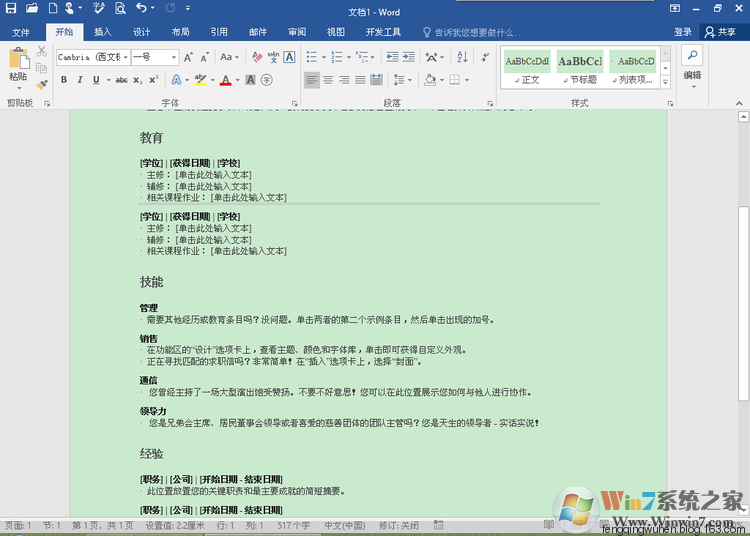The height and width of the screenshot is (536, 750).
Task: Apply strikethrough with the abc icon
Action: [121, 80]
